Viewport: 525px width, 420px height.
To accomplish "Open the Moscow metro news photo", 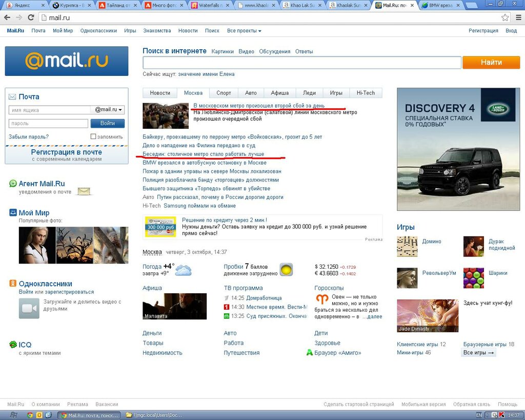I will click(166, 116).
